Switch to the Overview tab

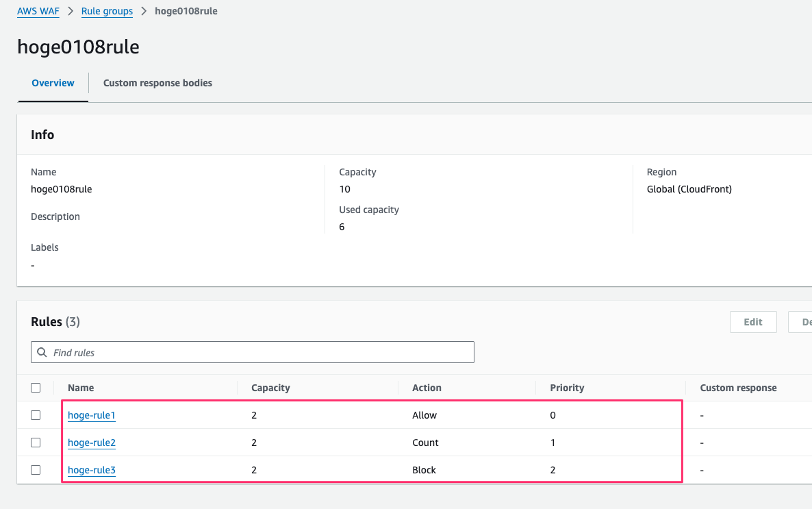(53, 83)
